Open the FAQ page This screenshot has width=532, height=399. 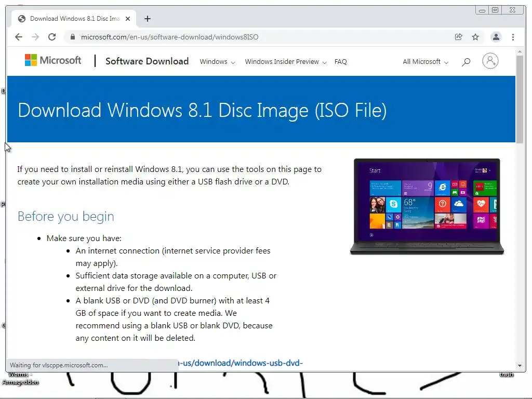click(341, 62)
